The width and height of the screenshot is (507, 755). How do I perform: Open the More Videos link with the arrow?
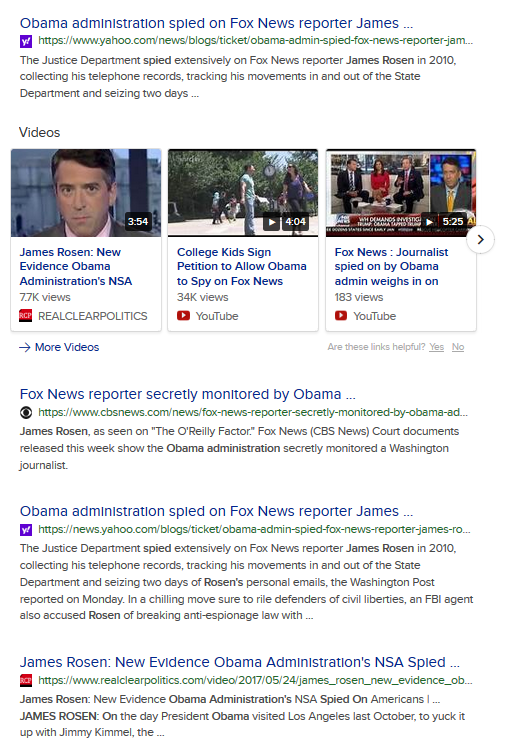coord(59,347)
